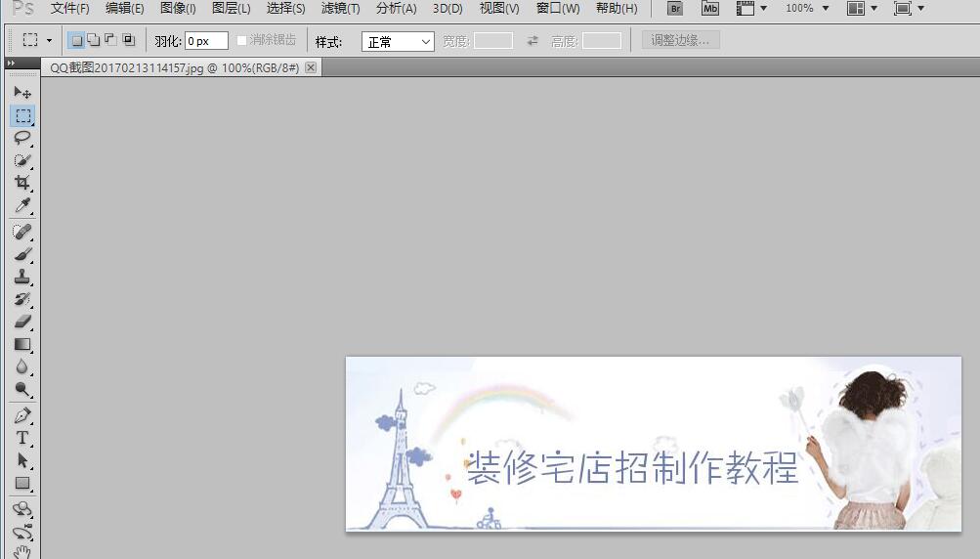The width and height of the screenshot is (980, 559).
Task: Open the 滤镜(T) menu
Action: point(341,8)
